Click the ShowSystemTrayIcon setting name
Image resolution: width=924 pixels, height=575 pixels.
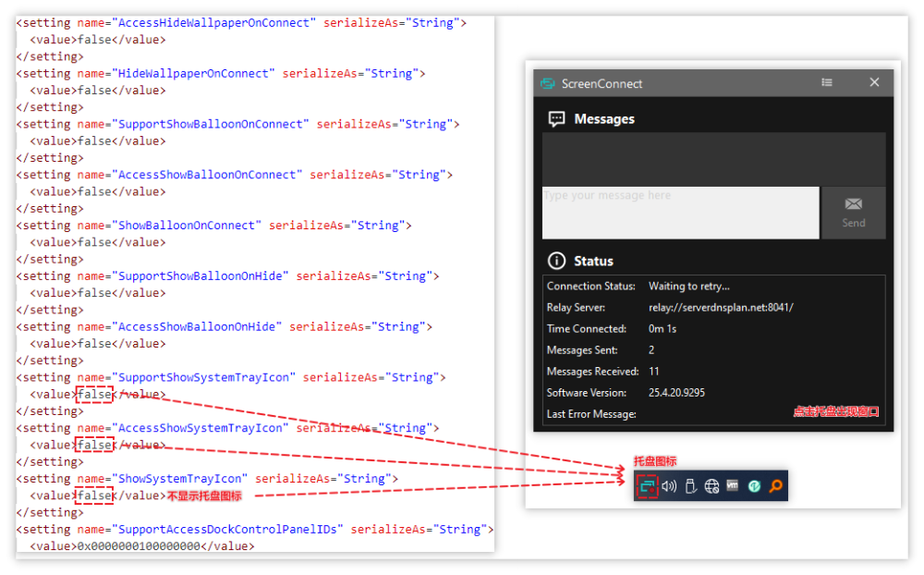(x=180, y=478)
